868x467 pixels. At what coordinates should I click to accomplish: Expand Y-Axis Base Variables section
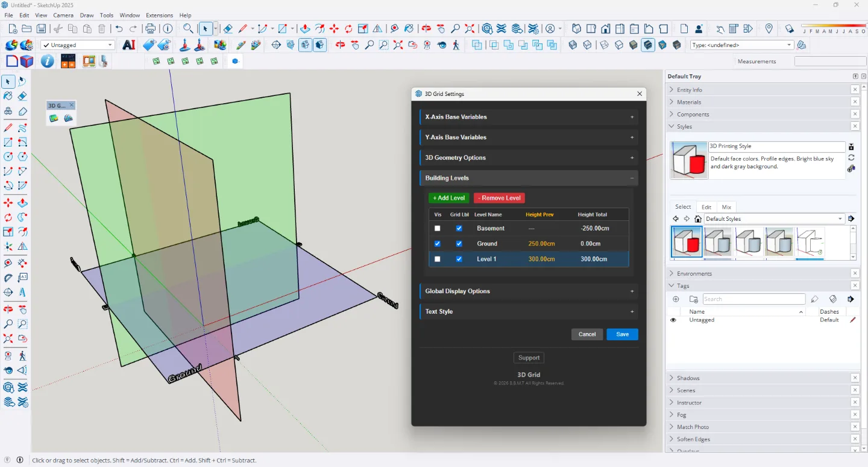529,138
